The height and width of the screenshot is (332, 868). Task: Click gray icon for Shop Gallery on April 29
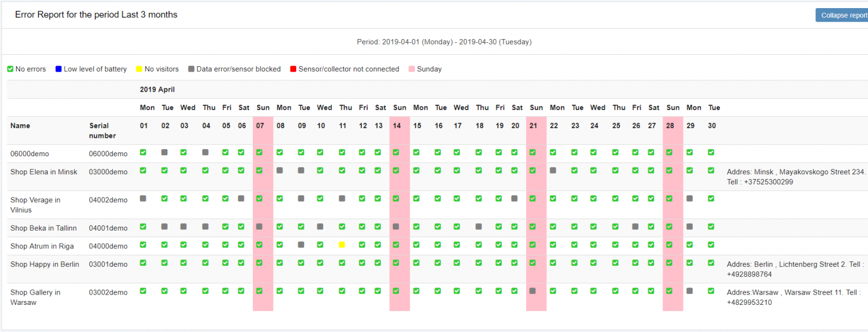coord(690,291)
